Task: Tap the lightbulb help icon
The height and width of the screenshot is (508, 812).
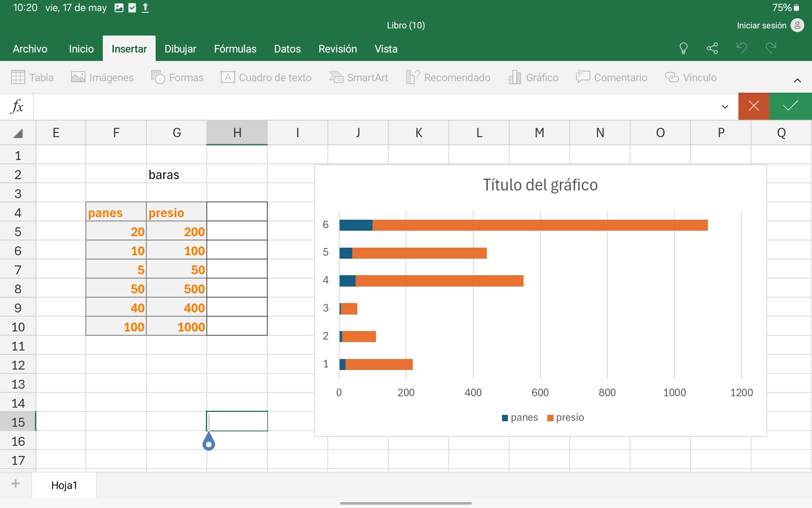Action: 683,48
